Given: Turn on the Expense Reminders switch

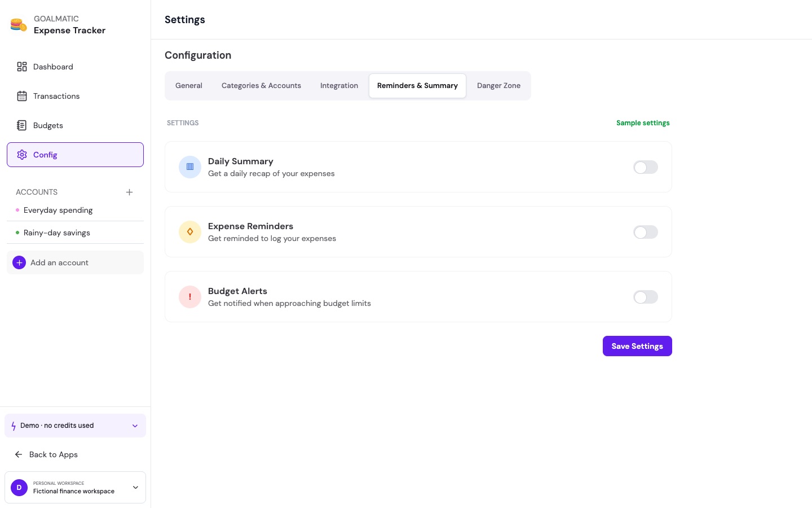Looking at the screenshot, I should [646, 232].
